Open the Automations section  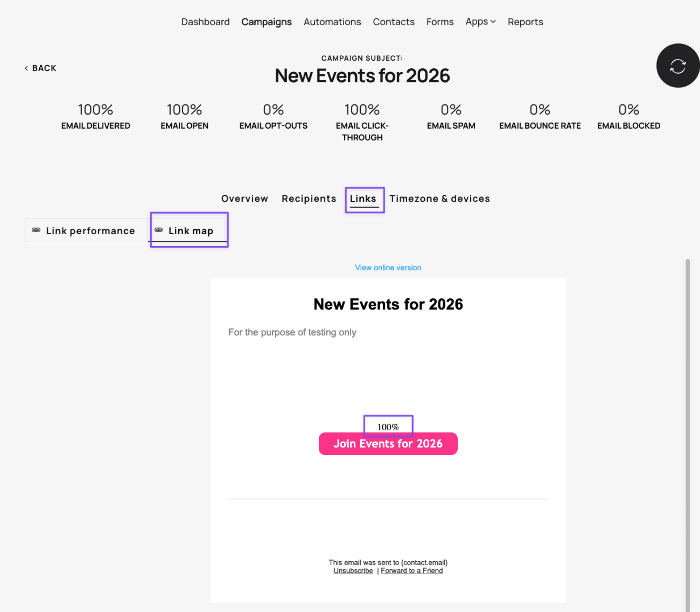click(332, 22)
